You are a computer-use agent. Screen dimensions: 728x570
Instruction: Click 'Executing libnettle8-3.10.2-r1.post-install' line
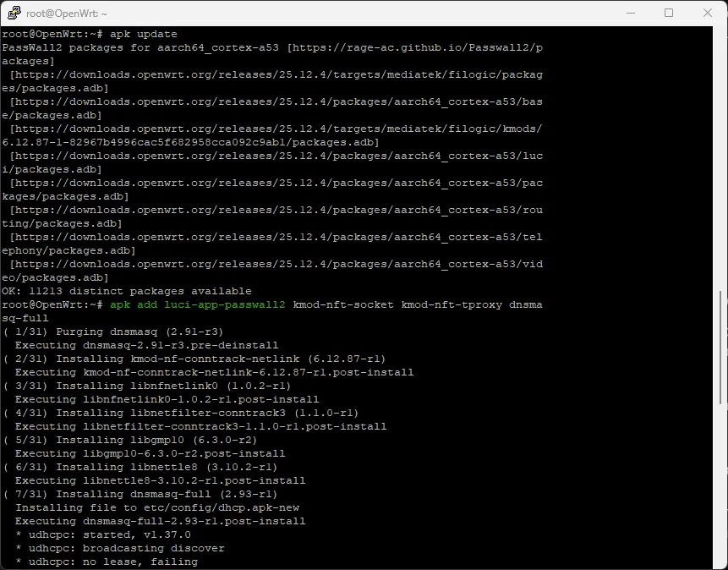[x=160, y=480]
